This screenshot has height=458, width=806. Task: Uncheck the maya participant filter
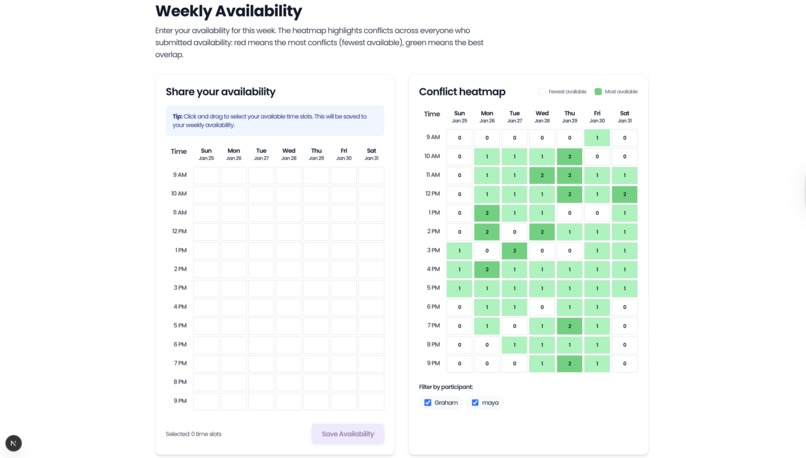(475, 402)
